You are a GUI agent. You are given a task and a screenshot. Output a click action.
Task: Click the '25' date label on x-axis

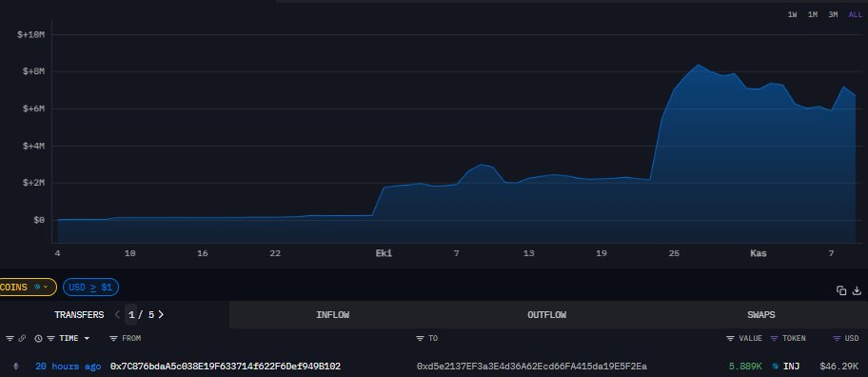click(674, 253)
